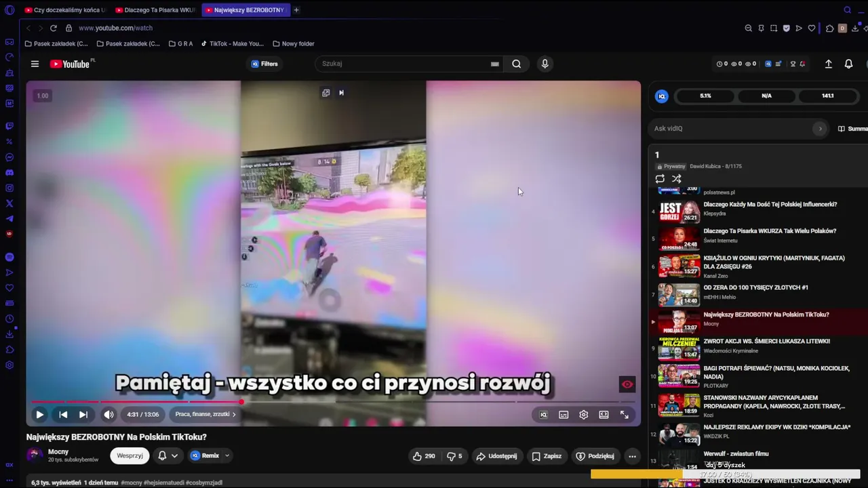Click the Wesprzyj button

(130, 455)
